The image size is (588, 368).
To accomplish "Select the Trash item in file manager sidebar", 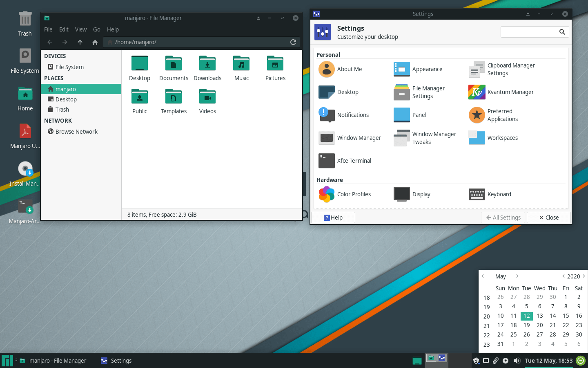I will [62, 109].
